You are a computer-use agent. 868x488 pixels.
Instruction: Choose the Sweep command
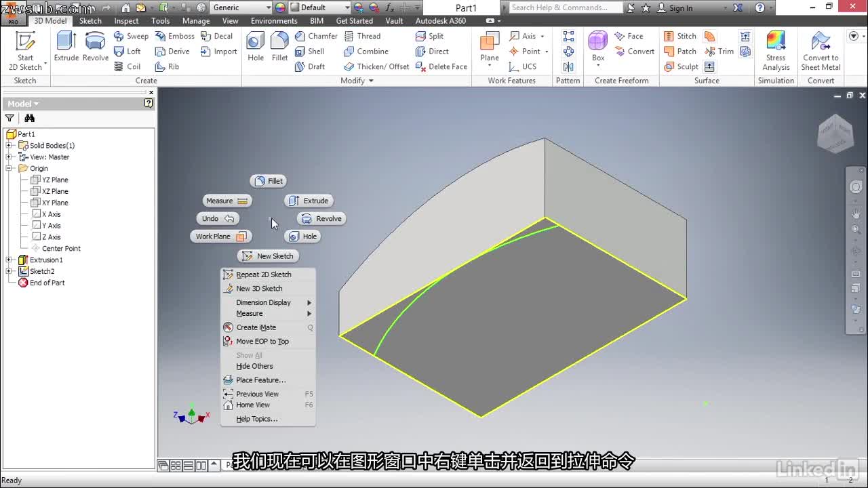point(131,36)
